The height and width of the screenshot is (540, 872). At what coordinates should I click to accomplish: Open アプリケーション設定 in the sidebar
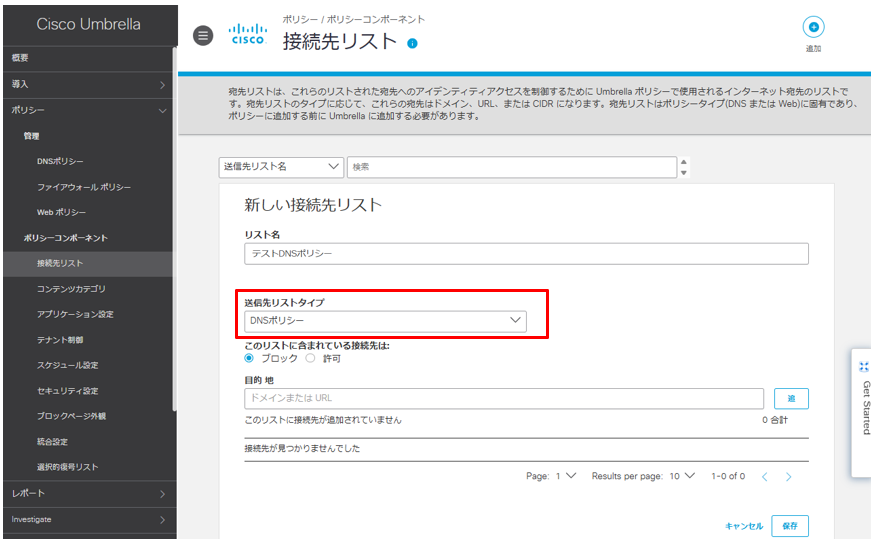pyautogui.click(x=75, y=315)
